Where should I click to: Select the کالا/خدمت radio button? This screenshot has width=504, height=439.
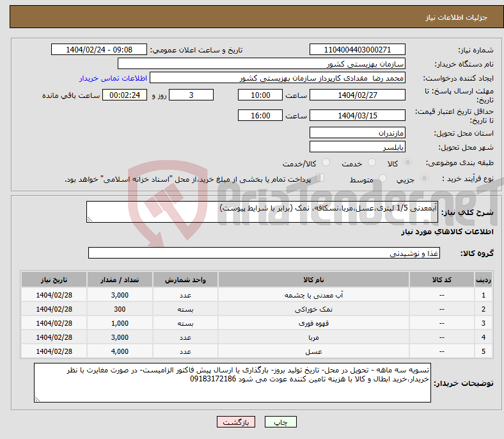coord(326,163)
